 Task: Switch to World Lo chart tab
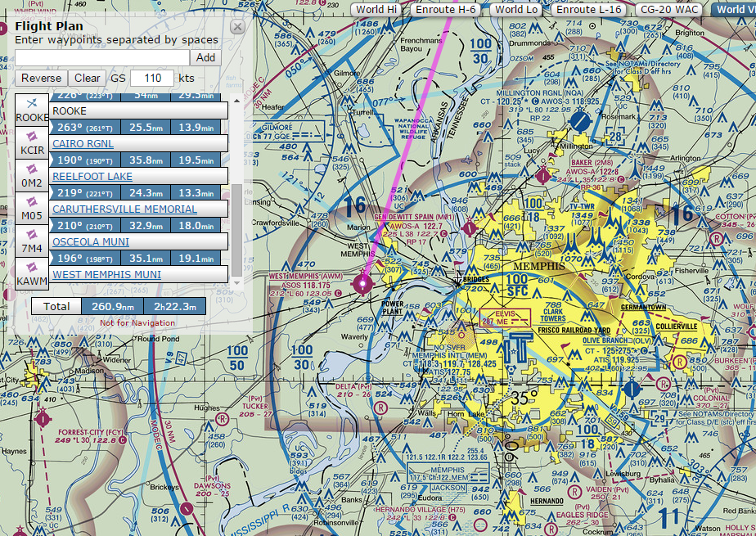[x=516, y=9]
